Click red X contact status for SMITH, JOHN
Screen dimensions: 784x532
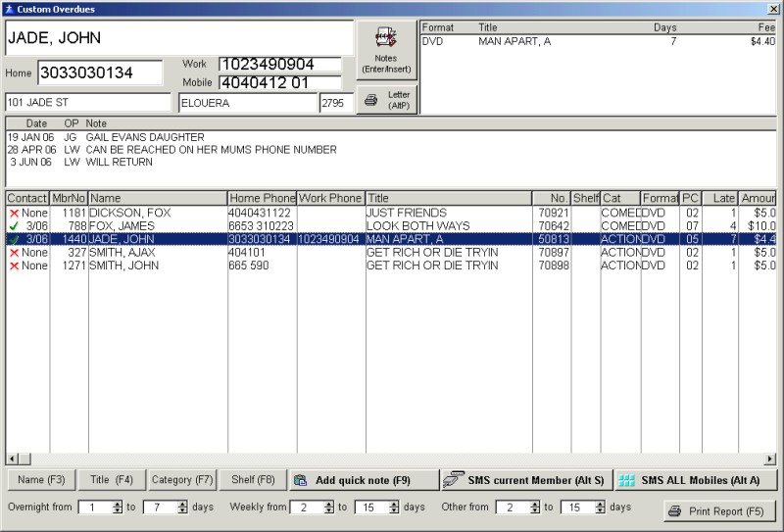[14, 266]
